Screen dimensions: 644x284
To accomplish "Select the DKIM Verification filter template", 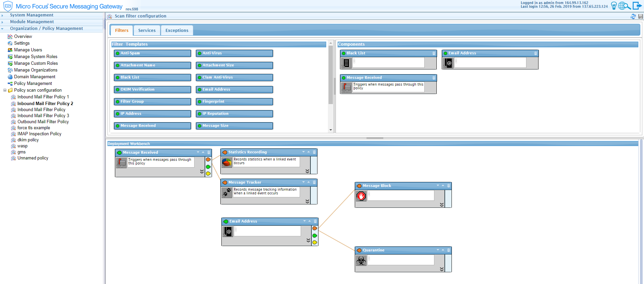I will pos(153,90).
